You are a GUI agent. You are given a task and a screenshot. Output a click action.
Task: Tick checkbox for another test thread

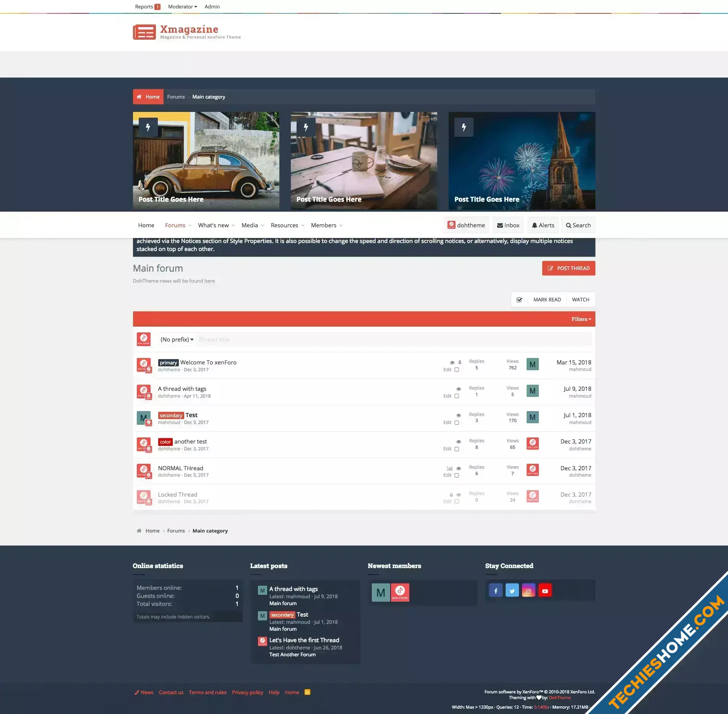click(457, 449)
